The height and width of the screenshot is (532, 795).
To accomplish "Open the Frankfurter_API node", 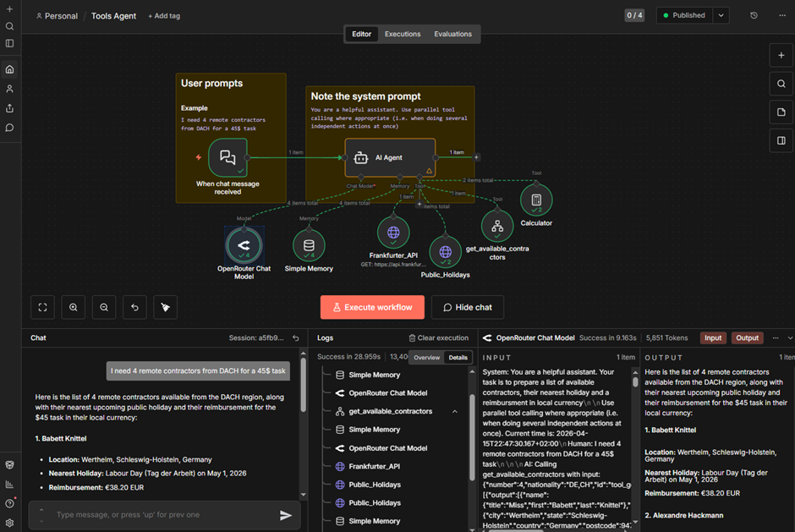I will point(393,232).
